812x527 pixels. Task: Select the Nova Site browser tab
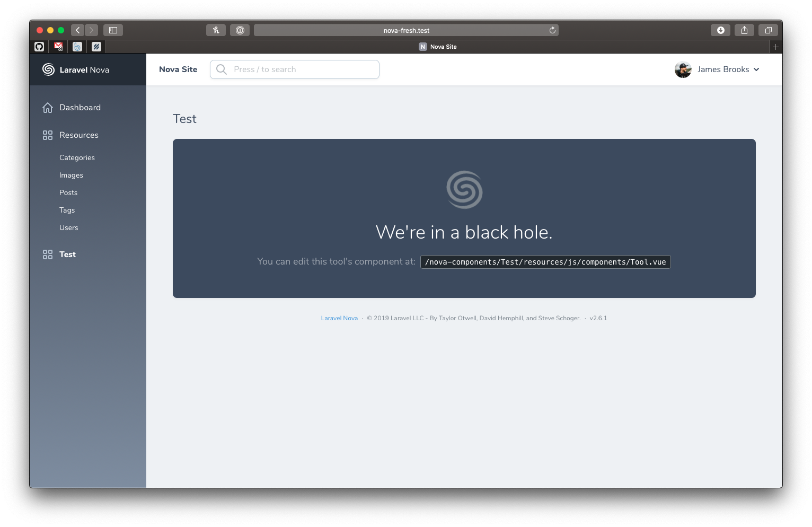pyautogui.click(x=438, y=47)
